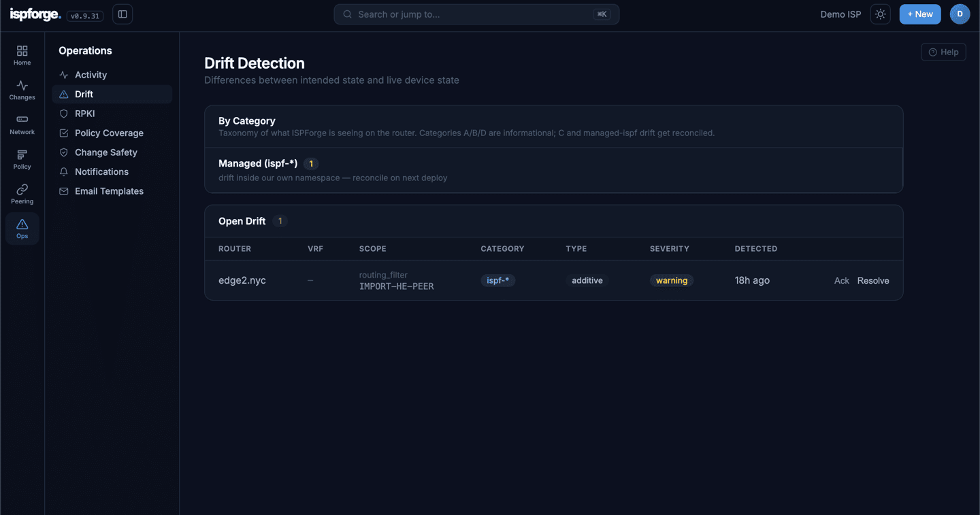Resolve the edge2.nyc drift
Screen dimensions: 980x515
click(x=873, y=280)
